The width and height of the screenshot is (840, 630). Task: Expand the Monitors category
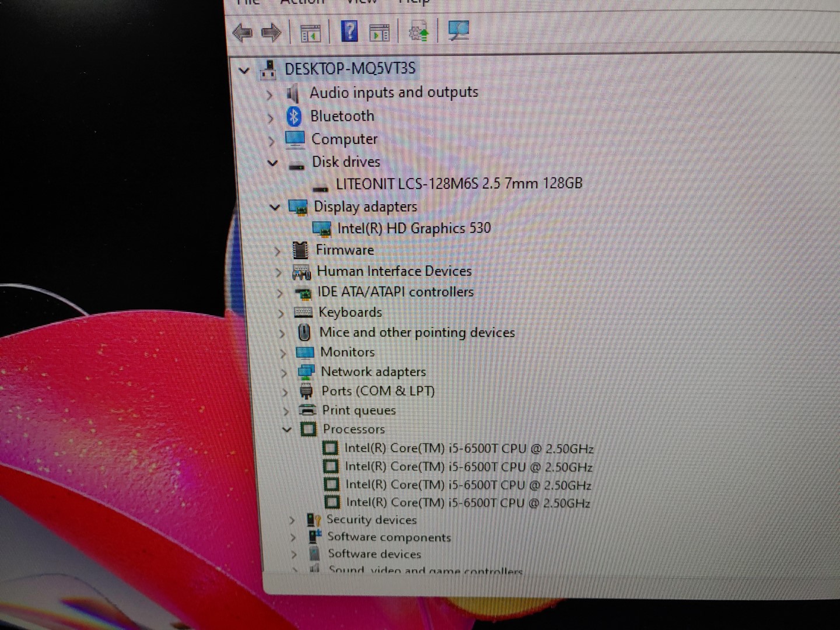(x=283, y=353)
